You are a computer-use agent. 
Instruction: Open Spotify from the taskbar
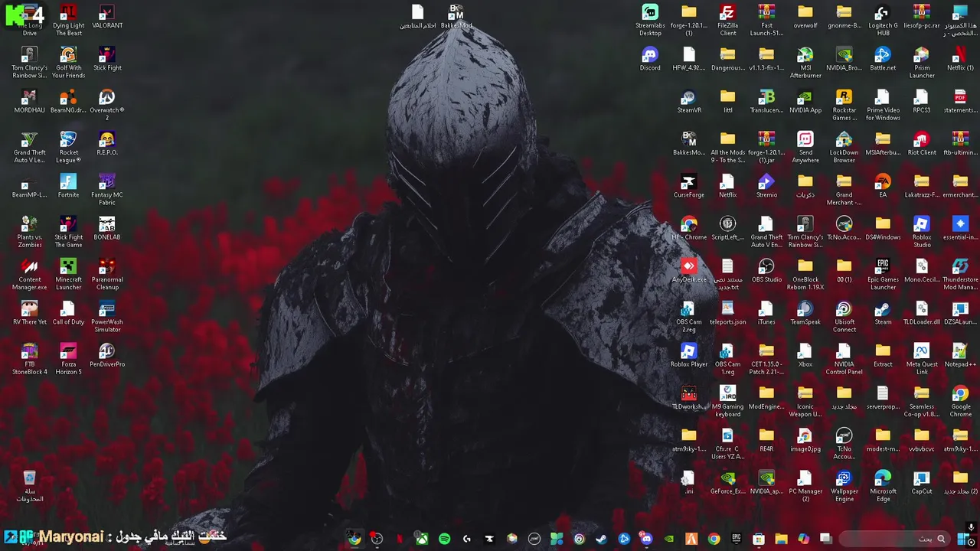point(444,539)
